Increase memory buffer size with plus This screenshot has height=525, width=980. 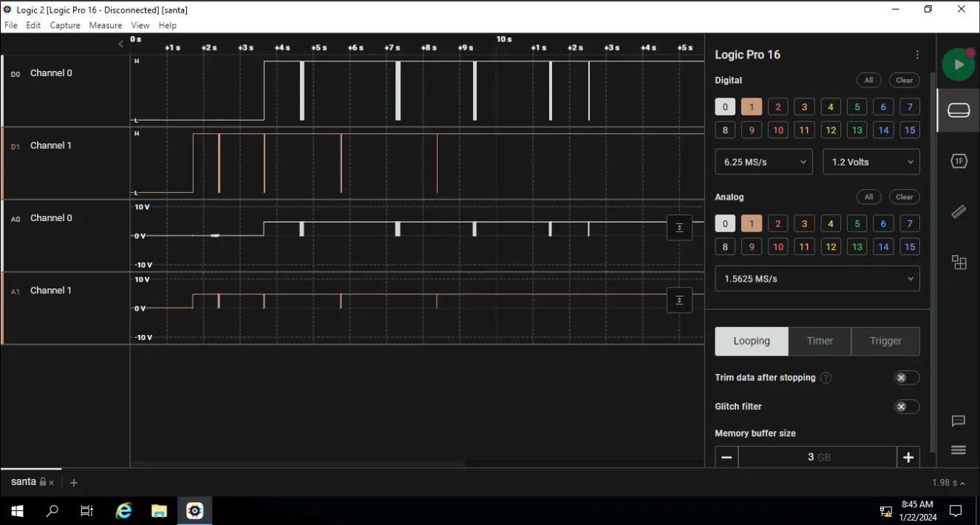click(x=908, y=457)
